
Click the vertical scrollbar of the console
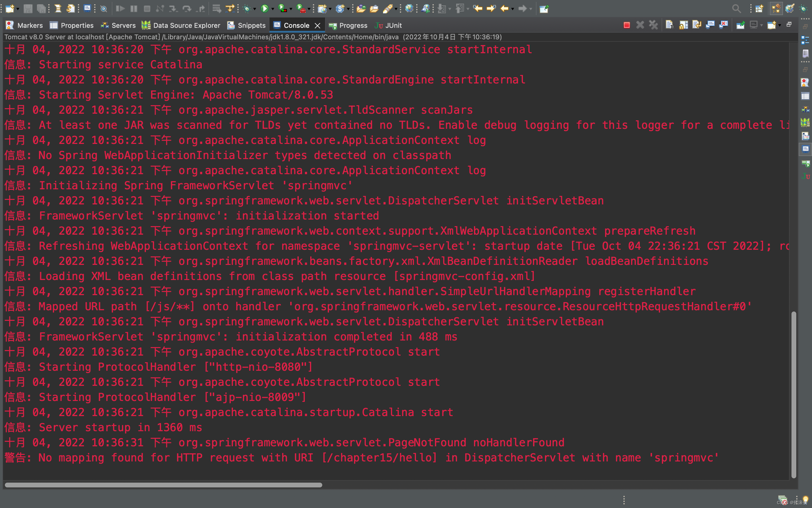coord(794,395)
